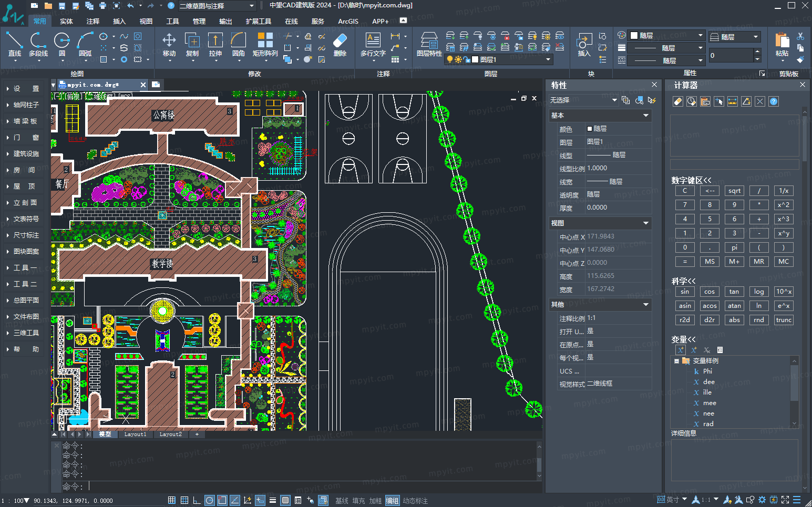Click the command line input field
The height and width of the screenshot is (507, 812).
coord(313,487)
